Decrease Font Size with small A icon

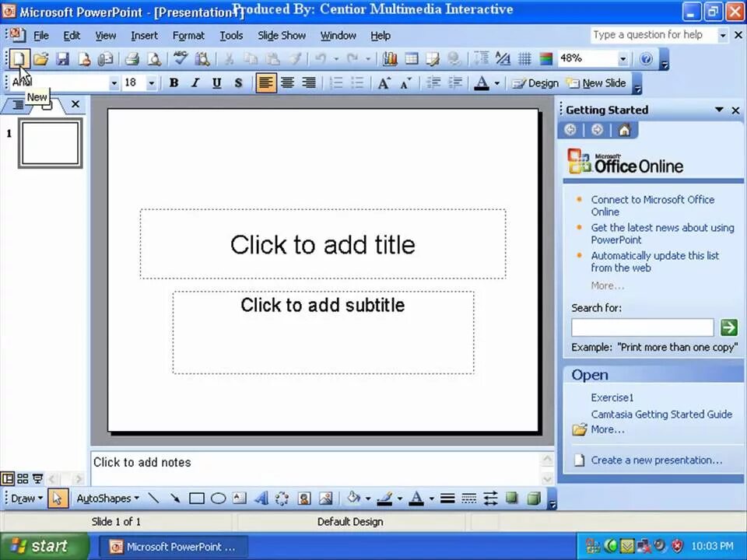(405, 83)
